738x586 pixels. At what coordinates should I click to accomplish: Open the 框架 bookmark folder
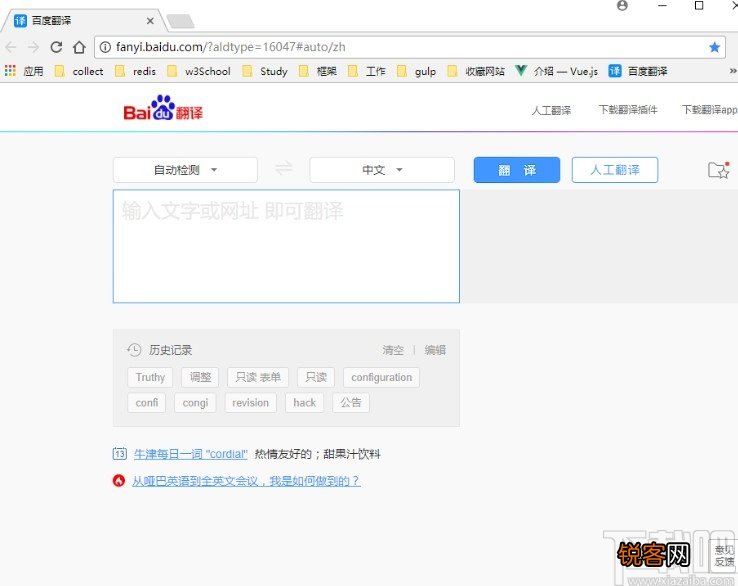click(318, 71)
